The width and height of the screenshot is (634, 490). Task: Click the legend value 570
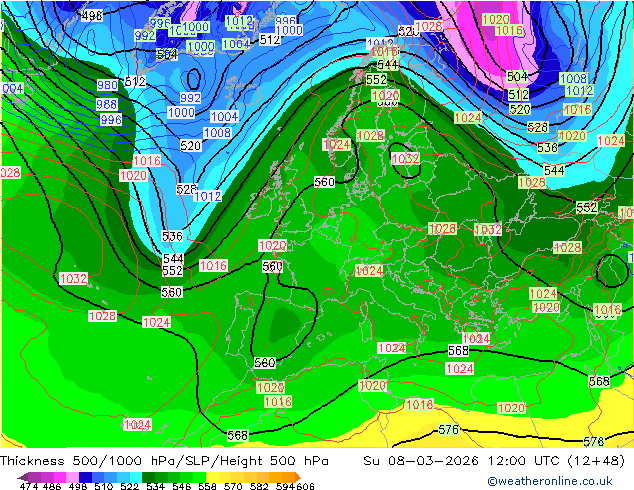(233, 486)
